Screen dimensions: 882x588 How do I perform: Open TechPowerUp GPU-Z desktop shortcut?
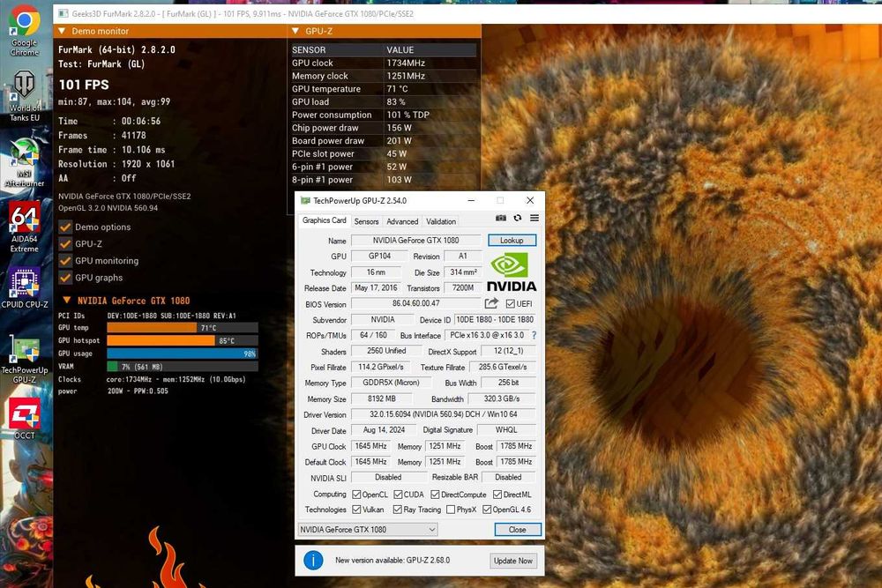pos(24,359)
